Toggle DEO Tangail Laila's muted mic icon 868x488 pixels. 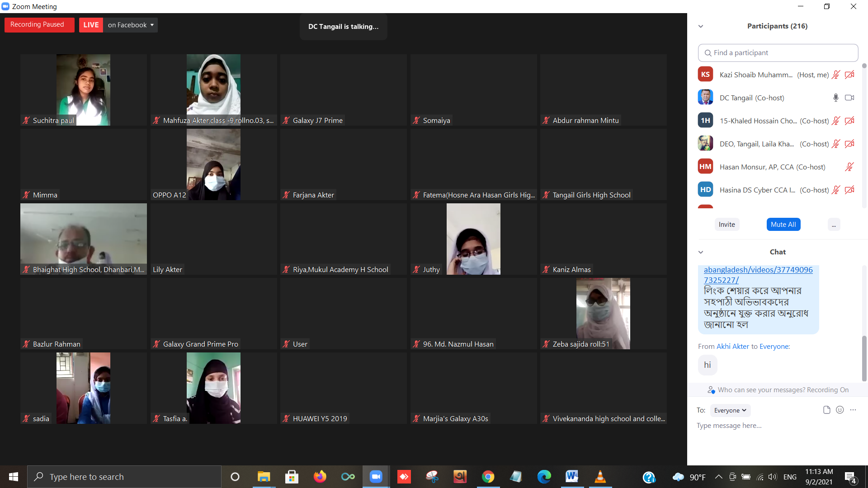pos(836,144)
